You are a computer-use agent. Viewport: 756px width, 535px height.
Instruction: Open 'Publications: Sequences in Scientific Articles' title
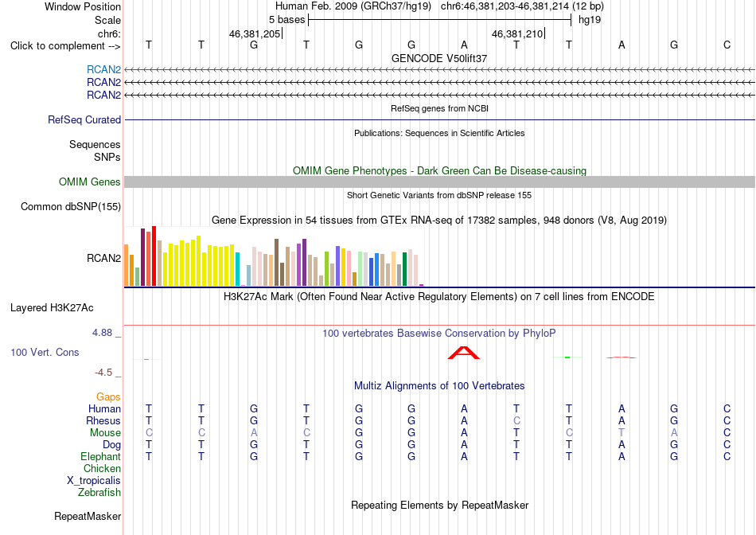tap(439, 133)
